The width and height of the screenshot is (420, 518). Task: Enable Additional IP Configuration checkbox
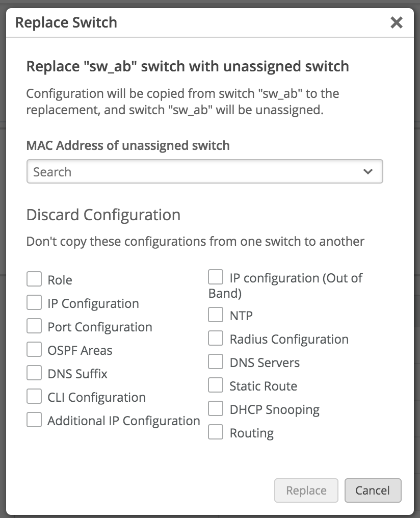click(34, 420)
